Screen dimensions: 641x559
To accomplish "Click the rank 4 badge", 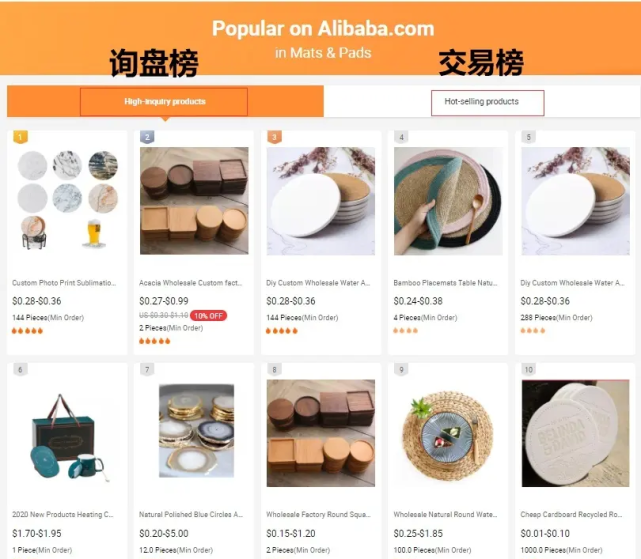I will [401, 137].
